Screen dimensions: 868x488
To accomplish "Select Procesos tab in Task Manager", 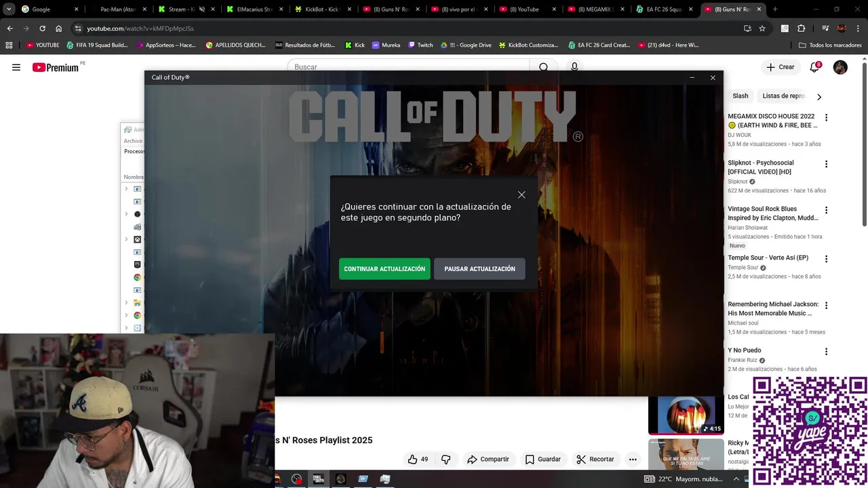I will click(x=134, y=151).
